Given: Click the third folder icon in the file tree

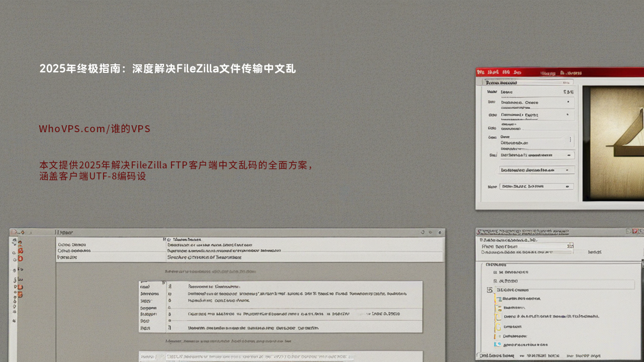Looking at the screenshot, I should click(x=499, y=317).
